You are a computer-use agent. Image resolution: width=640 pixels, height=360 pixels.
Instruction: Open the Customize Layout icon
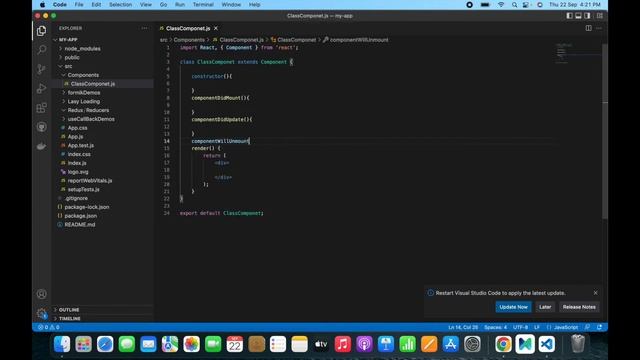[600, 16]
